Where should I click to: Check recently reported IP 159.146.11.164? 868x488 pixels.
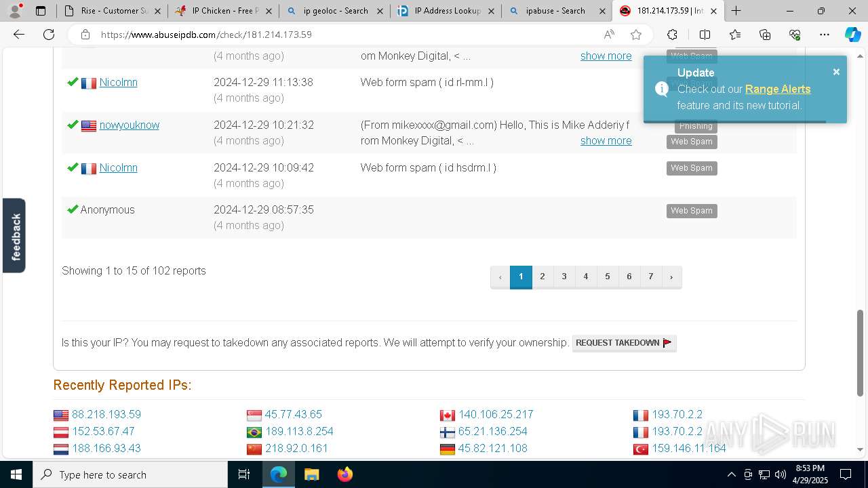(x=689, y=448)
